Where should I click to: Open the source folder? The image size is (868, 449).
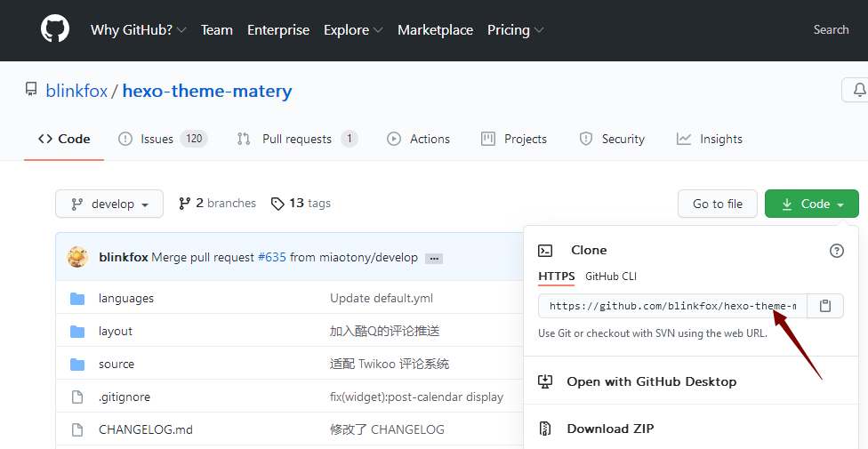[x=117, y=364]
